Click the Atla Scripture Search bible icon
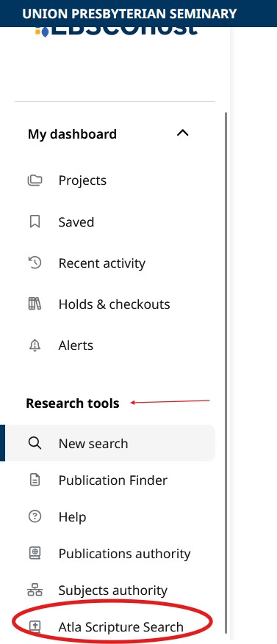Screen dimensions: 277x644 click(35, 626)
